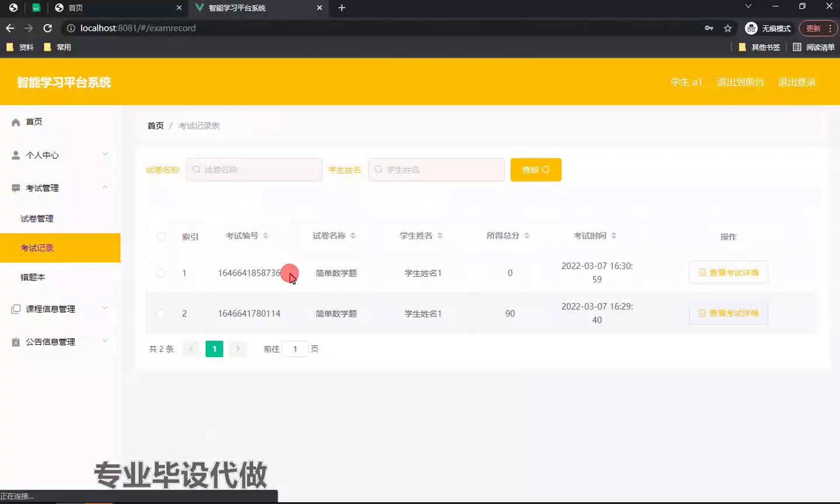
Task: Click the home icon in the sidebar
Action: (x=16, y=122)
